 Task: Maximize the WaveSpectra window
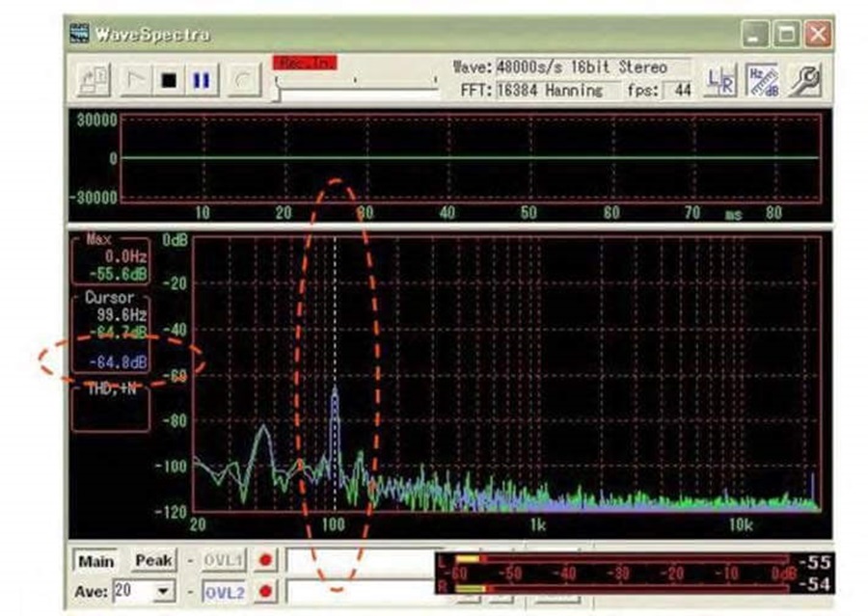pyautogui.click(x=787, y=35)
